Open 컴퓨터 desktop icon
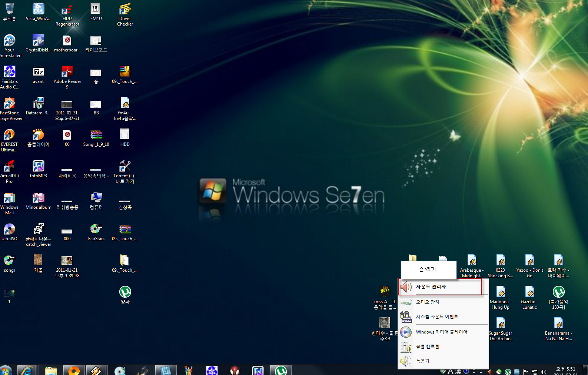 [96, 201]
